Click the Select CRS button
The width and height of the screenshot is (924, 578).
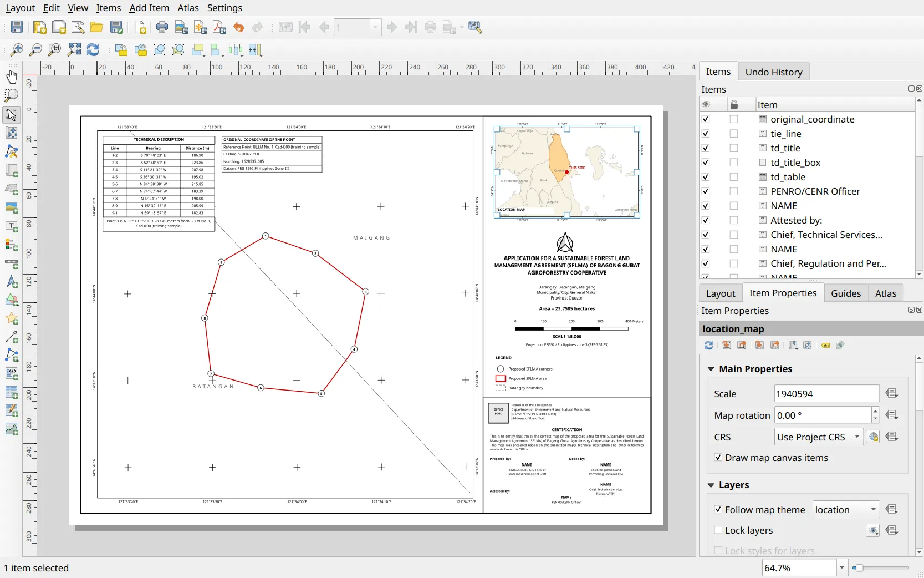point(873,437)
